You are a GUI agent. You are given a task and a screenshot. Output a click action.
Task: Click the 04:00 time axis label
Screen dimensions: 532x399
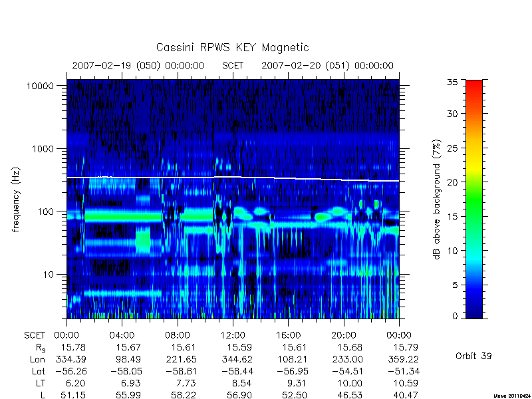122,336
